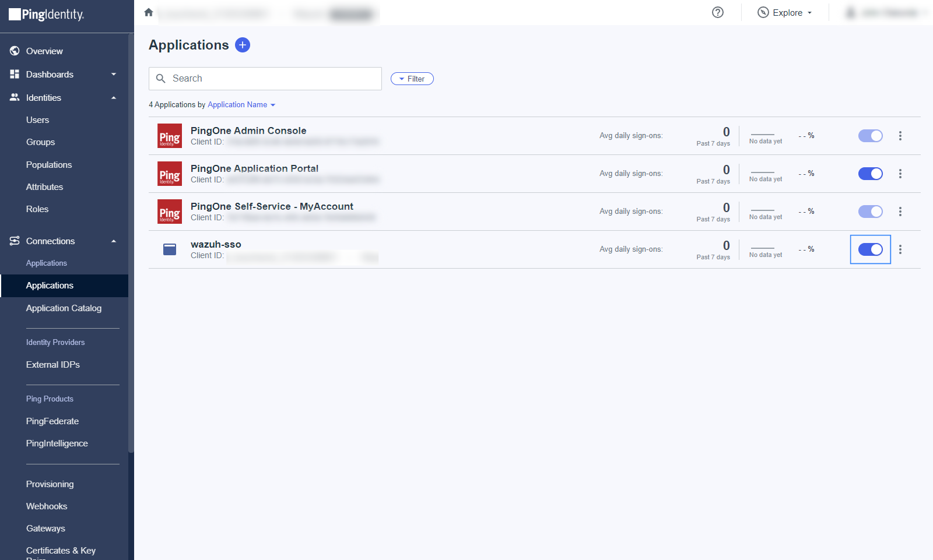Change sorting via Application Name dropdown

pos(241,105)
